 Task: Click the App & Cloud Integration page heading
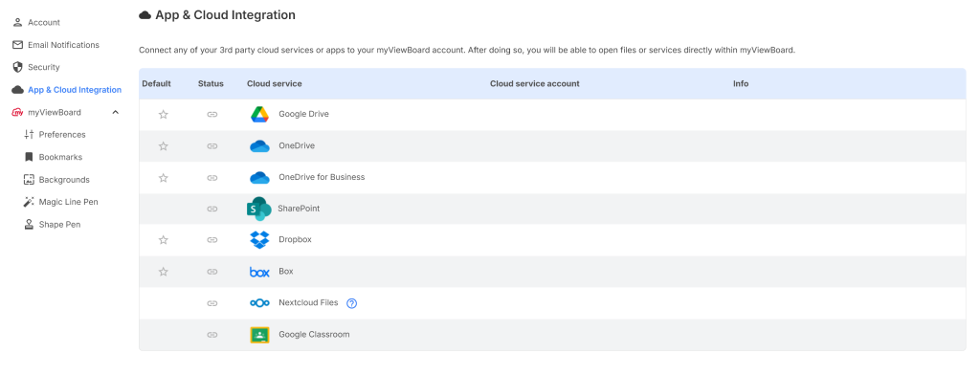pos(225,15)
